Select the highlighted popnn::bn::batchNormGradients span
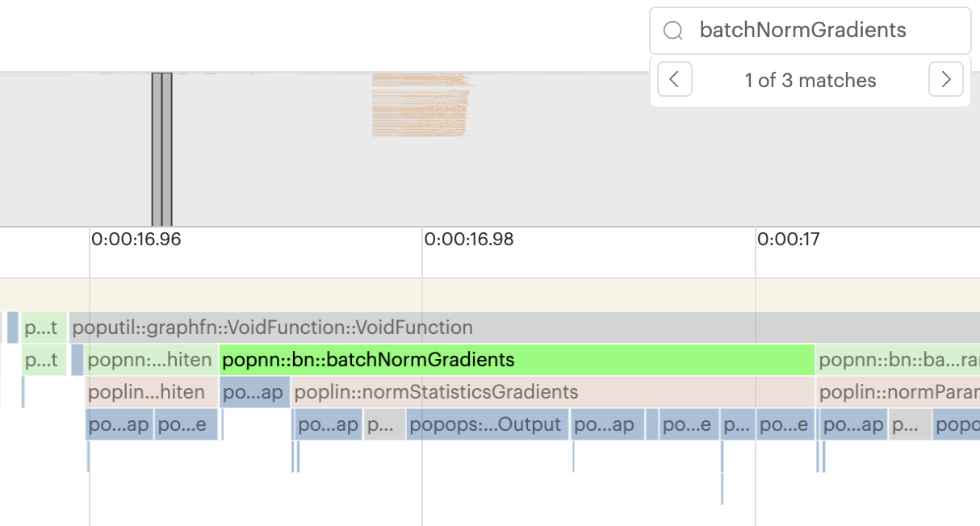Viewport: 980px width, 526px height. click(x=517, y=360)
